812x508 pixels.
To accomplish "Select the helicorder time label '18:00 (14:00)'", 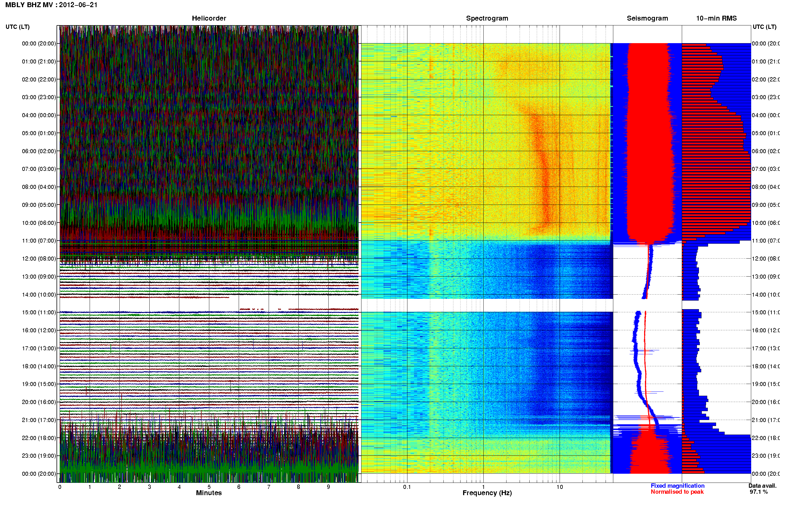I will coord(39,367).
